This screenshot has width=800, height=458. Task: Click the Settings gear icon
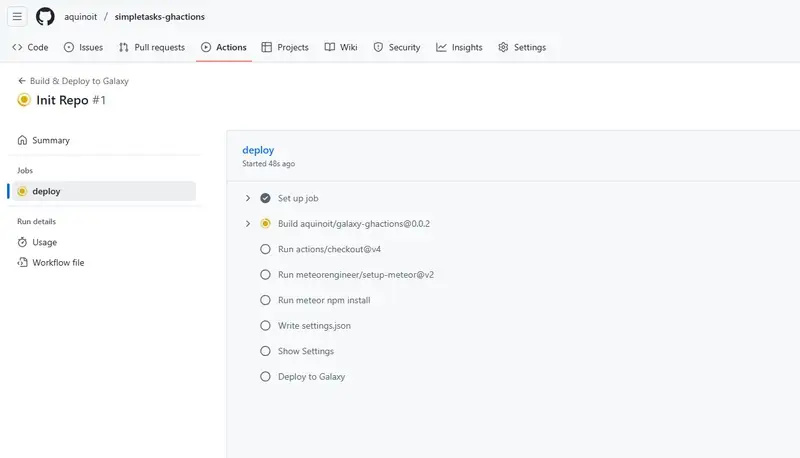click(x=503, y=47)
